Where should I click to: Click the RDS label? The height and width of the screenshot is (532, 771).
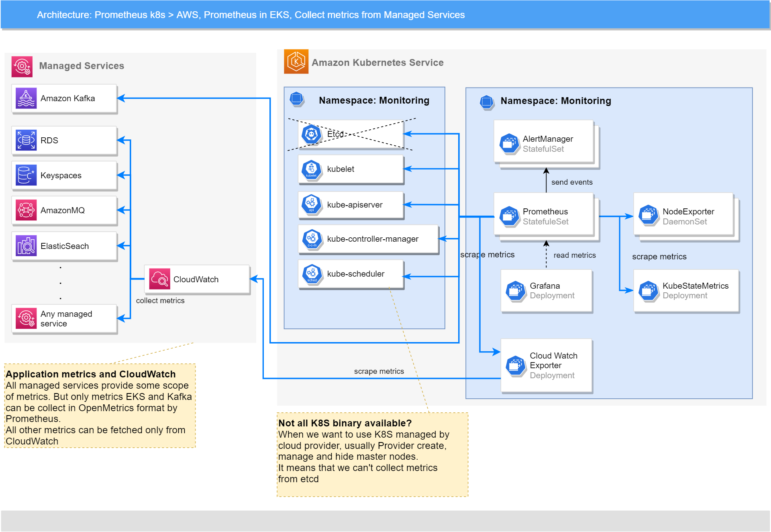coord(49,141)
